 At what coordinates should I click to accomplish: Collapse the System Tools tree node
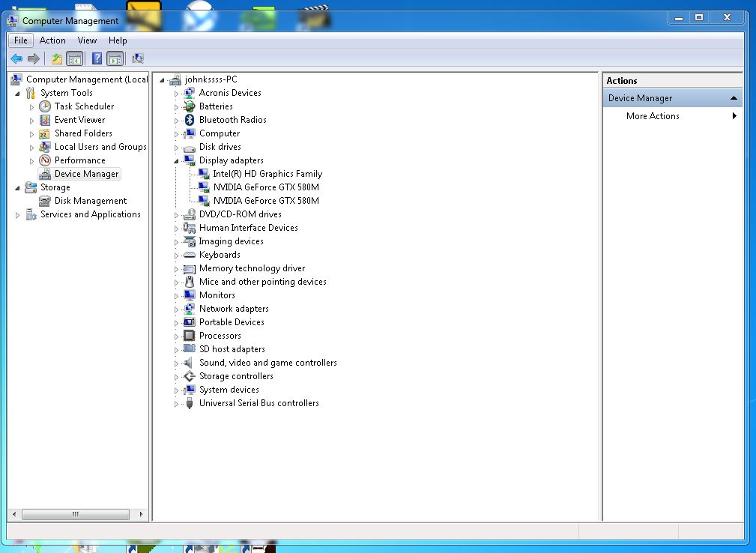click(x=18, y=93)
